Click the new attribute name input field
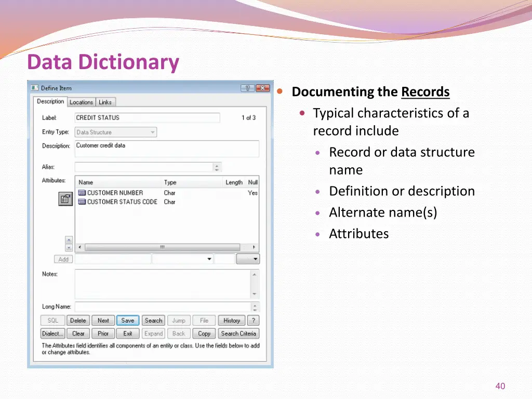 113,259
